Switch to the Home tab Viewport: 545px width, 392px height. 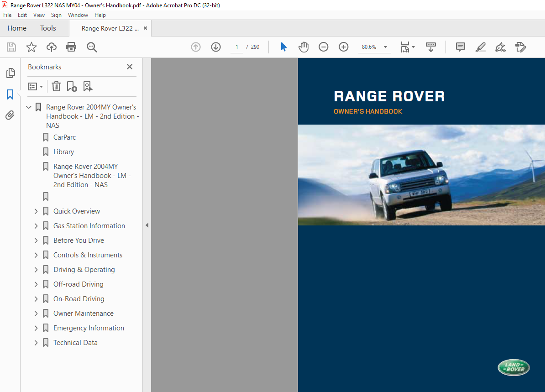tap(17, 28)
